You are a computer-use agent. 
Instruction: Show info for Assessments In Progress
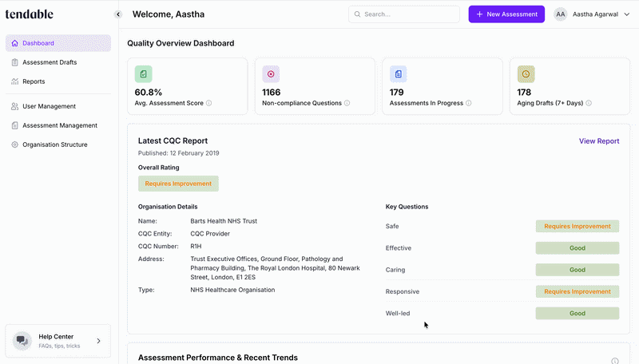coord(469,103)
